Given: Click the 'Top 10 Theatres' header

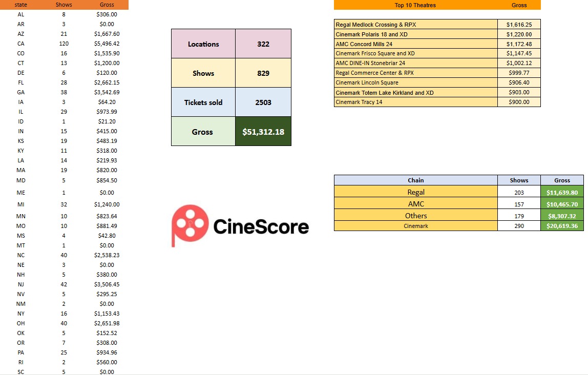Looking at the screenshot, I should (415, 5).
